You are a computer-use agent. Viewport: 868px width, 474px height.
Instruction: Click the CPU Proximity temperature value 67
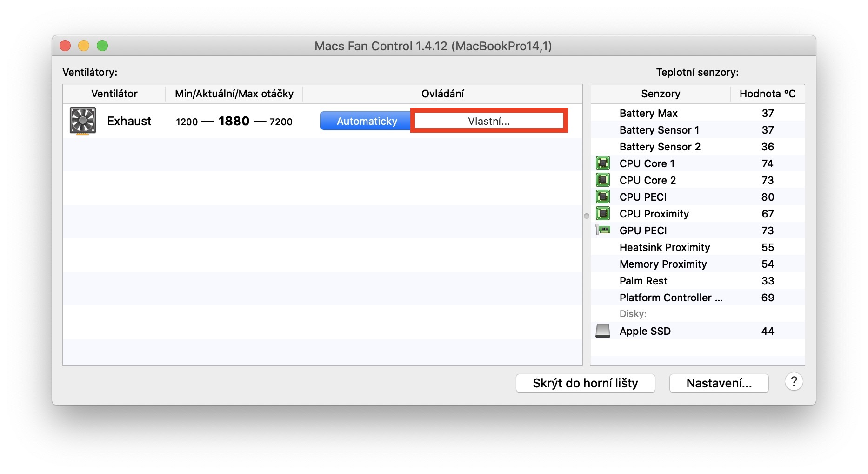(x=768, y=214)
